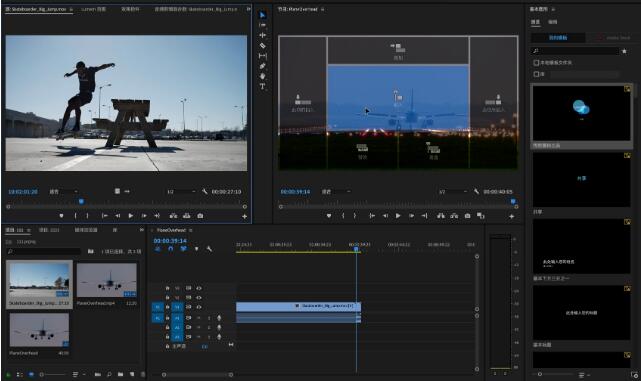Pick the Hand tool
This screenshot has height=381, width=641.
[x=262, y=76]
